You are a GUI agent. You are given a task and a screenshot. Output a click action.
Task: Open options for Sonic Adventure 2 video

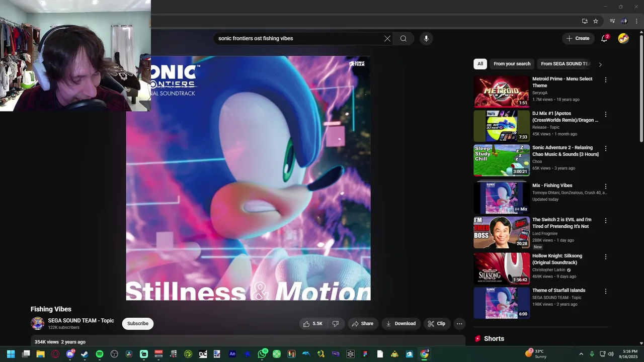click(606, 149)
